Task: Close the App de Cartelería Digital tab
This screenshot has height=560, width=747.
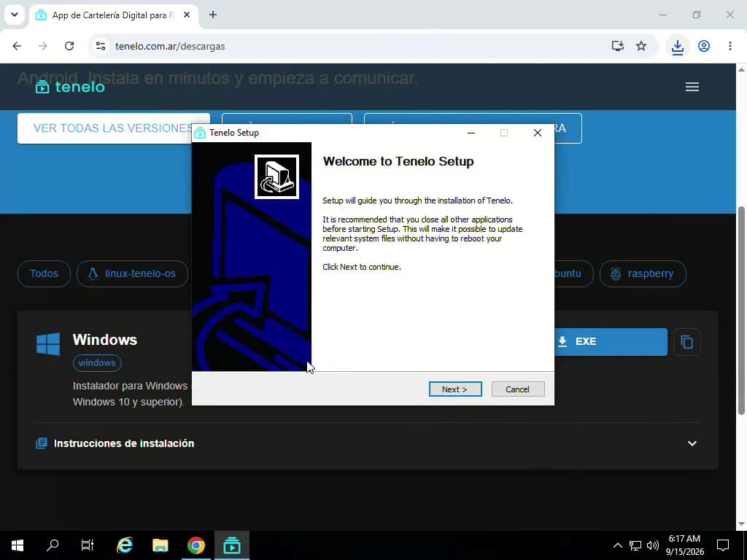Action: pyautogui.click(x=187, y=15)
